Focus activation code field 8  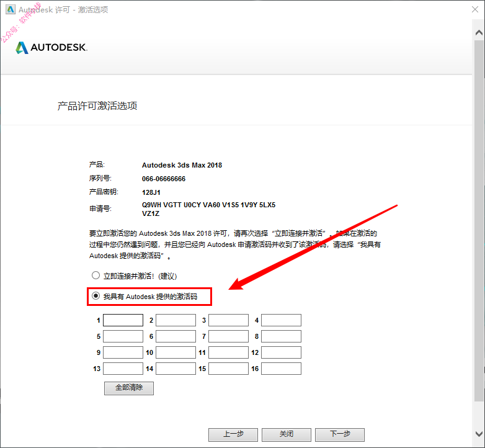[281, 336]
